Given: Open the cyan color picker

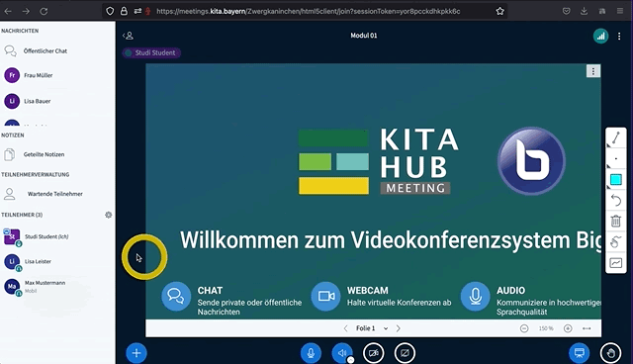Looking at the screenshot, I should click(x=615, y=180).
